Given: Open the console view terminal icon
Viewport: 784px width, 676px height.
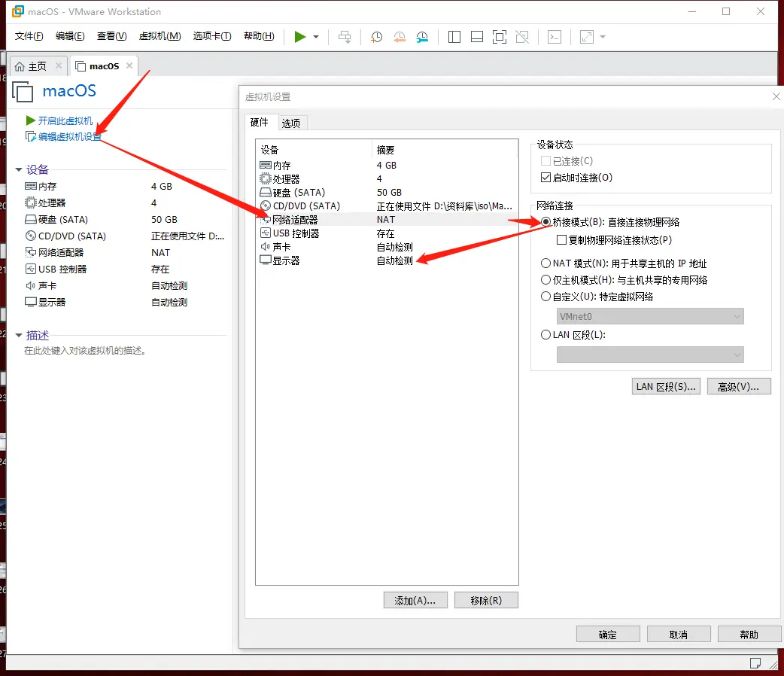Looking at the screenshot, I should coord(555,37).
